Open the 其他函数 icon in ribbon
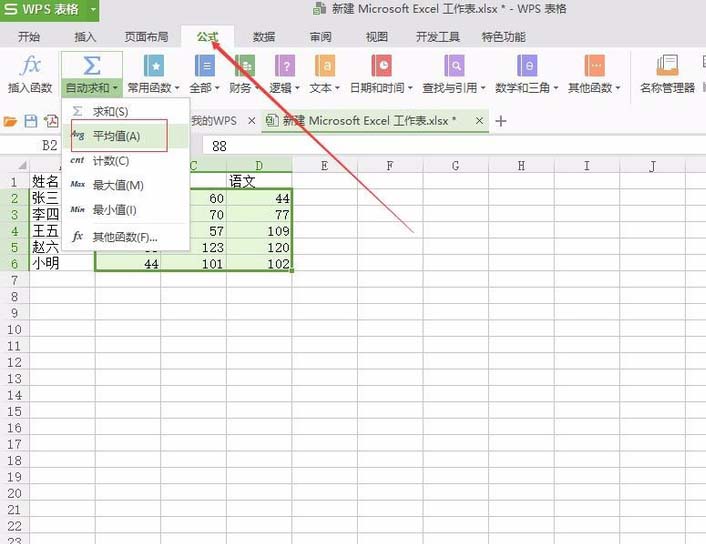 click(x=594, y=66)
